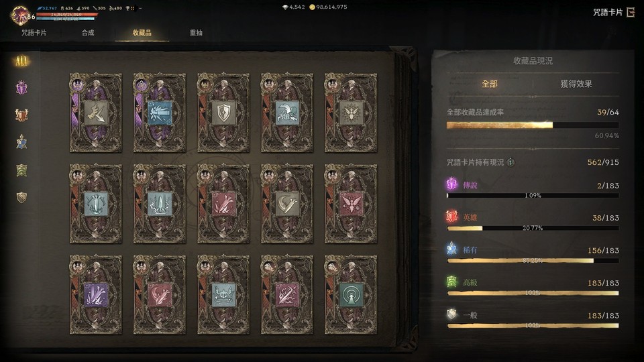The image size is (644, 362).
Task: Open the green signal tower card
Action: pyautogui.click(x=351, y=295)
